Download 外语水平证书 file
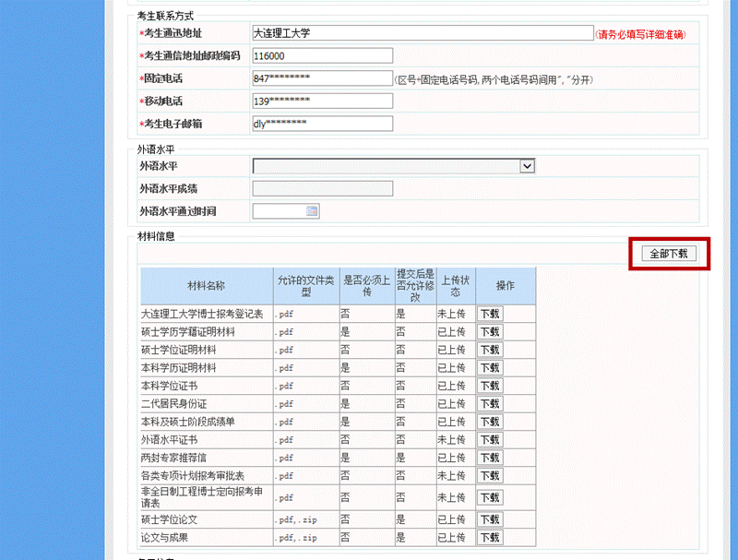 point(489,439)
